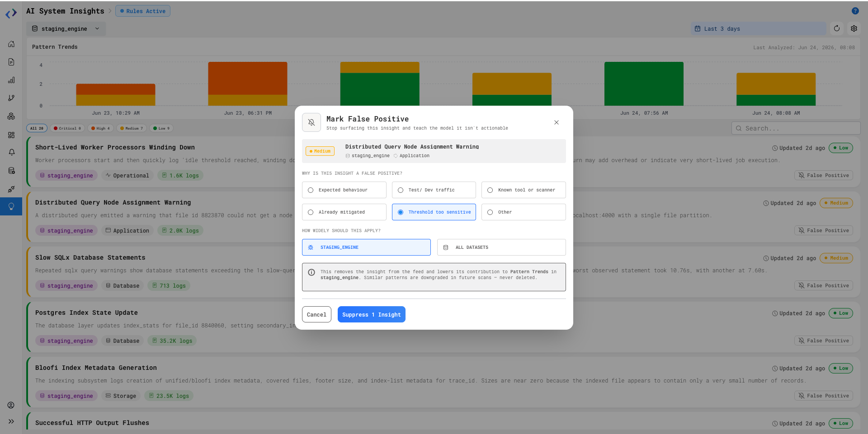Mark Bloofi Index Metadata Generation as False Positive
Viewport: 868px width, 434px height.
[824, 396]
